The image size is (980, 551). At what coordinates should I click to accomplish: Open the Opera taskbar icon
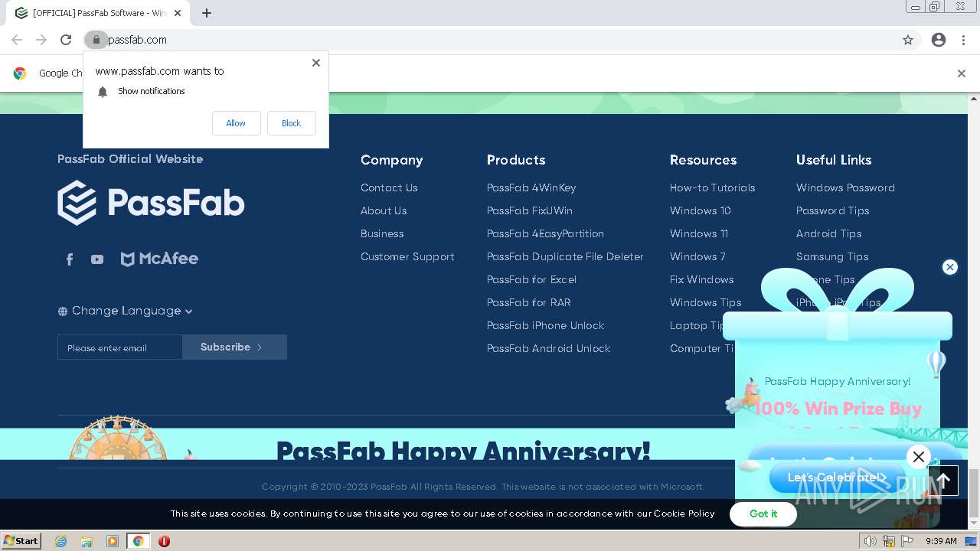tap(164, 541)
